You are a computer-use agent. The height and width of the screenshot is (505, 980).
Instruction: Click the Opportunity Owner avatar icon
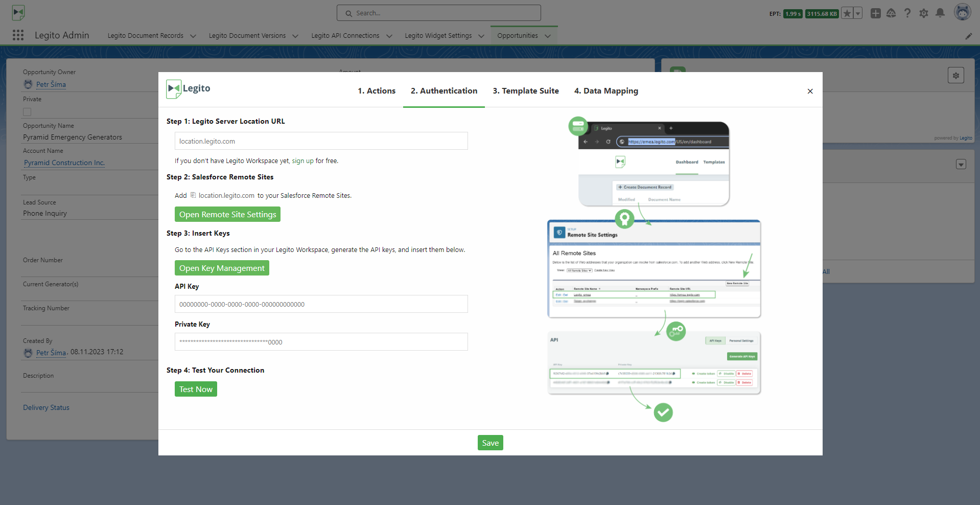[28, 84]
